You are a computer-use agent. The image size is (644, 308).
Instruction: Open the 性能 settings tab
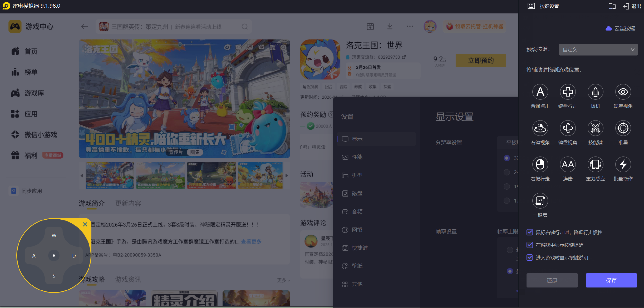point(357,157)
